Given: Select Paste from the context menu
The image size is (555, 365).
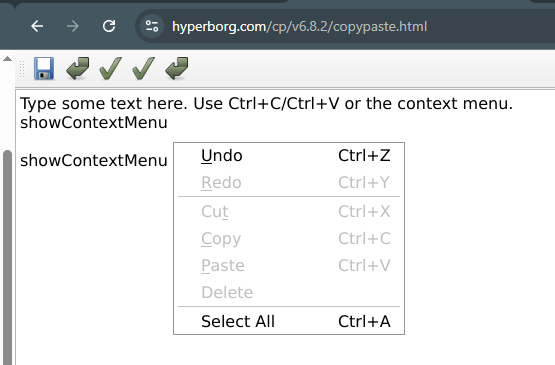Looking at the screenshot, I should coord(289,266).
